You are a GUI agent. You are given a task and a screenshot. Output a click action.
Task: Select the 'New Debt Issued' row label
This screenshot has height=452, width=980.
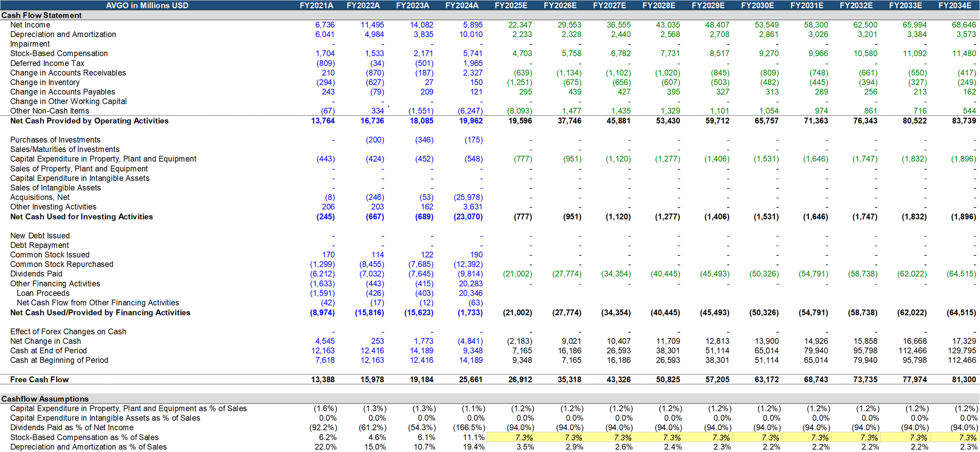pos(40,235)
